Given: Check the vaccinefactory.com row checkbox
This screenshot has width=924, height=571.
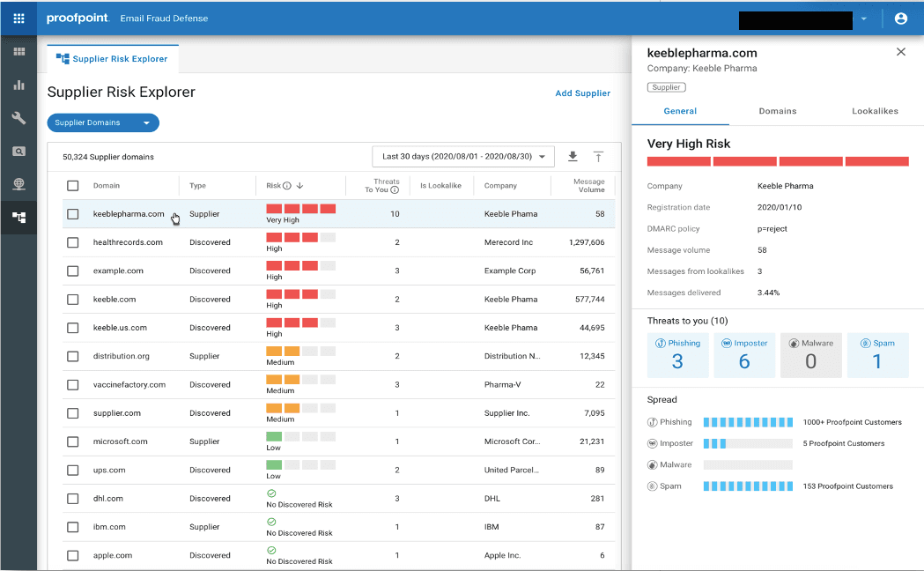Looking at the screenshot, I should [x=72, y=385].
